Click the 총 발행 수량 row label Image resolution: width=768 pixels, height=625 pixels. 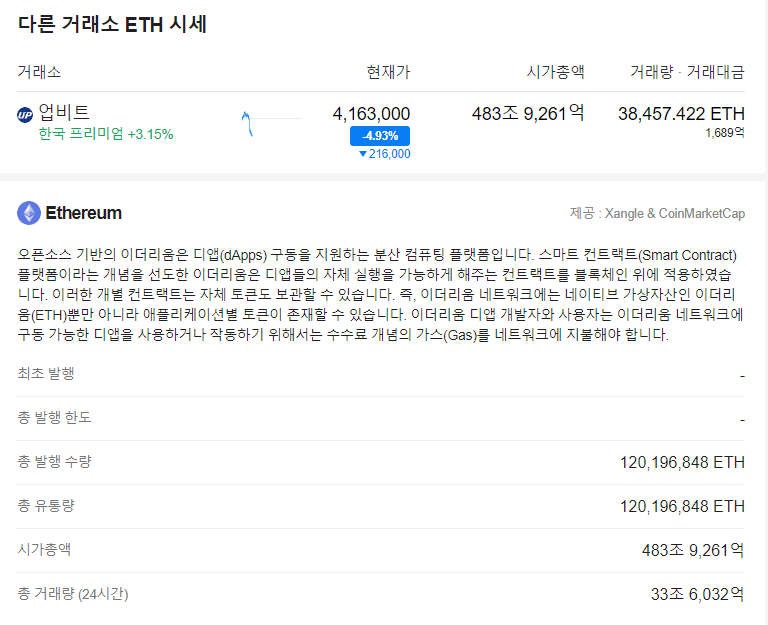point(54,461)
